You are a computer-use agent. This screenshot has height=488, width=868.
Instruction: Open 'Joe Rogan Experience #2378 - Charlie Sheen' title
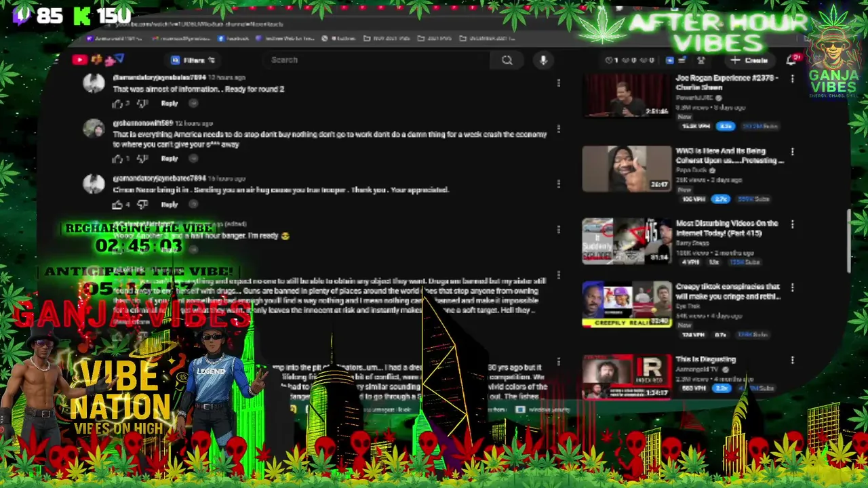point(726,83)
